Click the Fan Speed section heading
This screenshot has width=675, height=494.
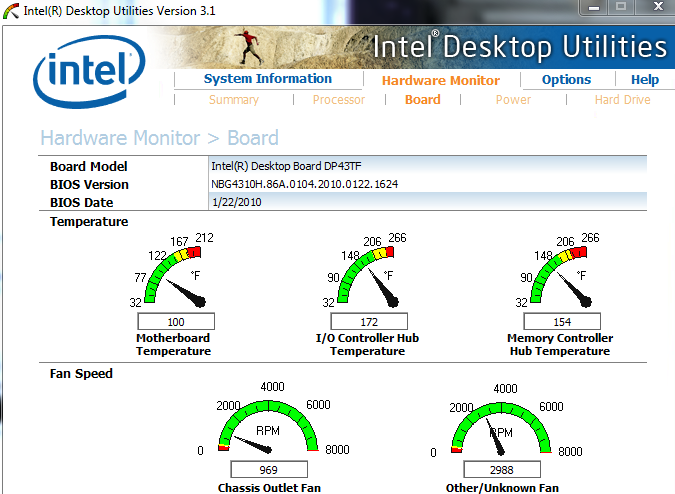[81, 374]
